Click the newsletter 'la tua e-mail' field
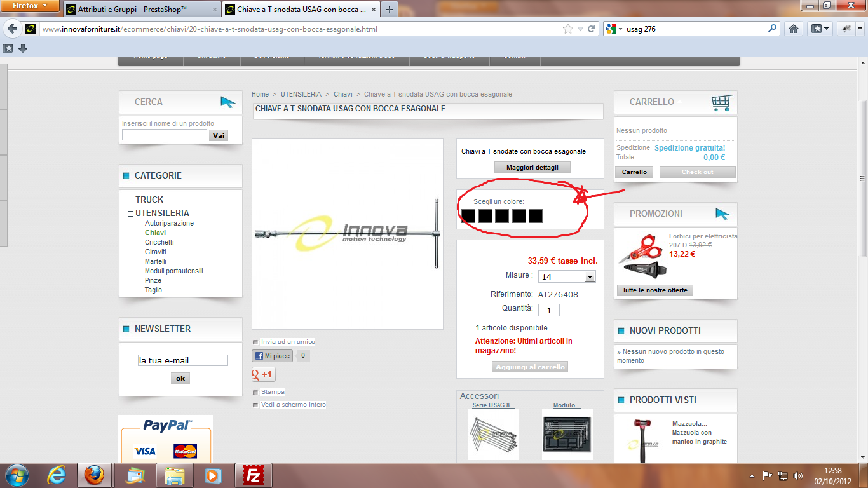Viewport: 868px width, 488px height. click(x=183, y=360)
